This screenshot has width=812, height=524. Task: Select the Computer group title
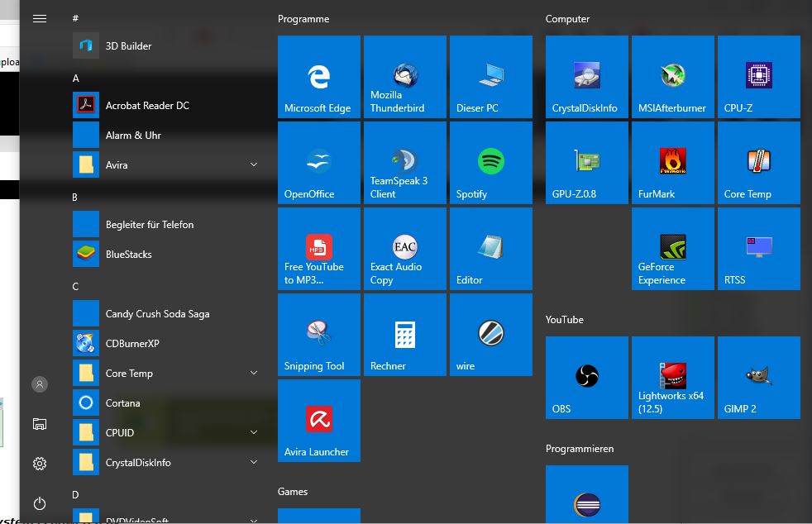[x=567, y=19]
